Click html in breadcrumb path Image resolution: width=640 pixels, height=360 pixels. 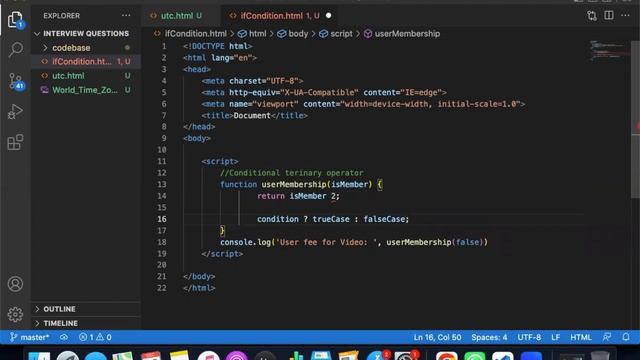[257, 34]
